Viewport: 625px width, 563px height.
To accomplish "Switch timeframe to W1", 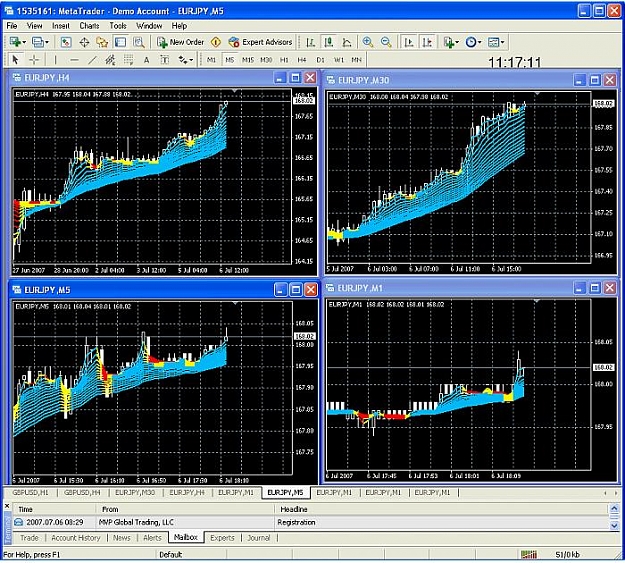I will pos(338,60).
